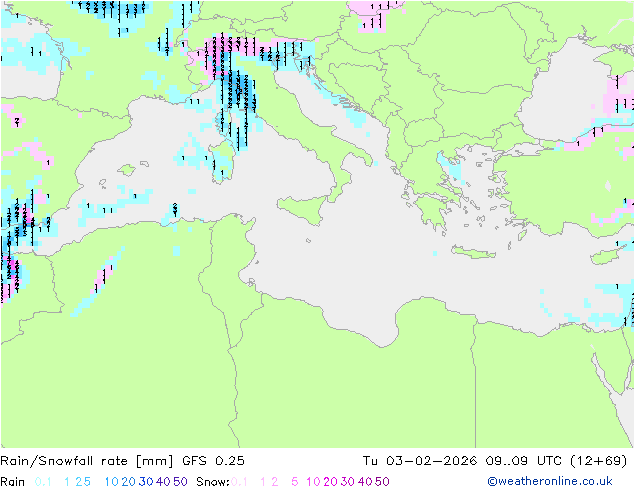634x490 pixels.
Task: Click the "09..09 UTC" time text
Action: (x=523, y=461)
